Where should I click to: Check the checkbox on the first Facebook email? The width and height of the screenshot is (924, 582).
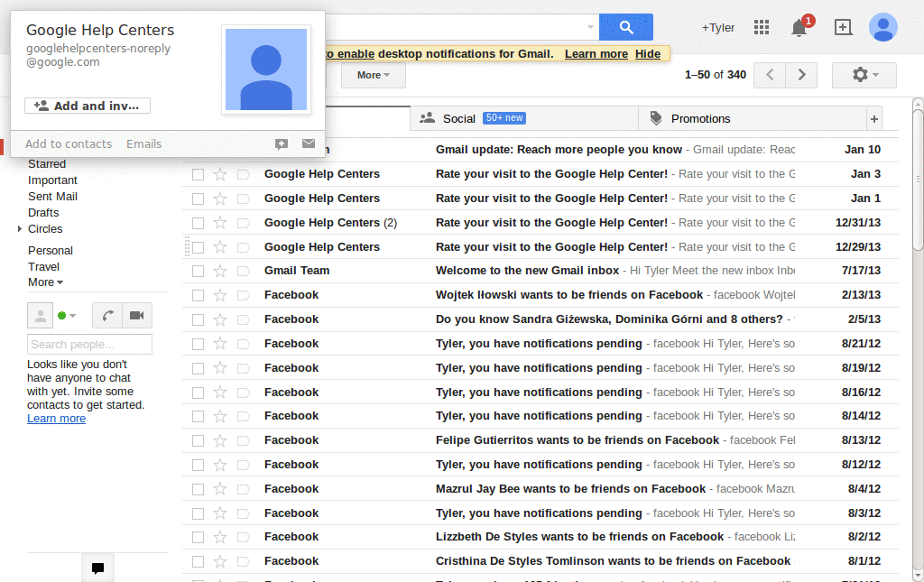(198, 295)
